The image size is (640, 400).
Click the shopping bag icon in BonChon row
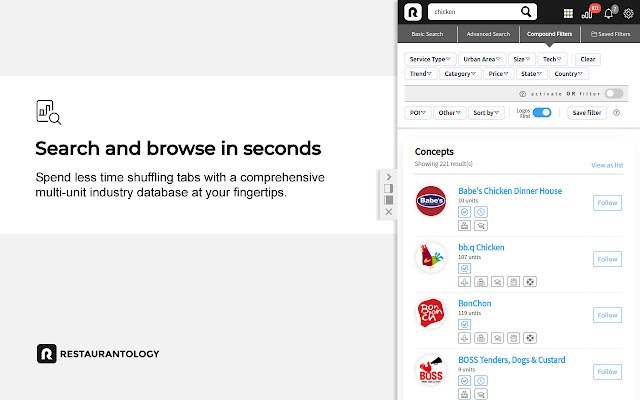[x=481, y=338]
